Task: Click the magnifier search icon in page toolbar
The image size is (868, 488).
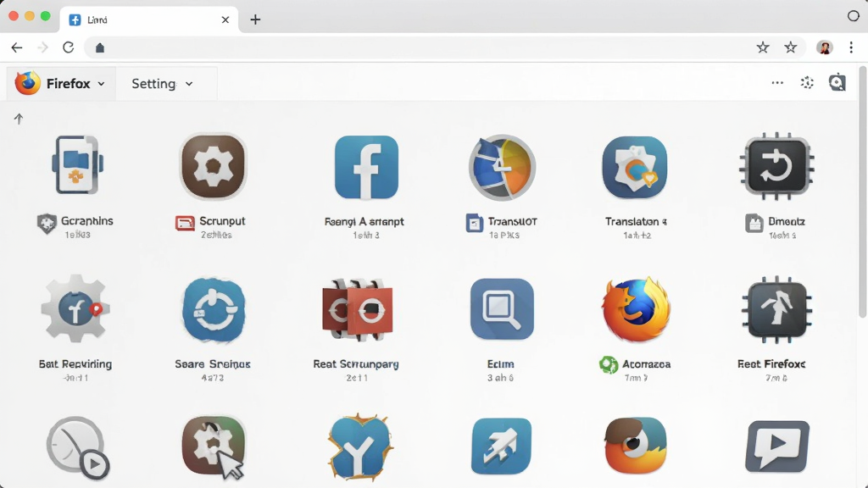Action: pyautogui.click(x=837, y=83)
